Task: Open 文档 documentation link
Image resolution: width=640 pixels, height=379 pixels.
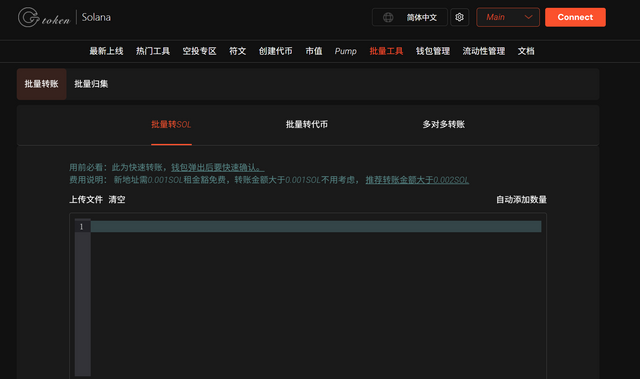Action: (526, 51)
